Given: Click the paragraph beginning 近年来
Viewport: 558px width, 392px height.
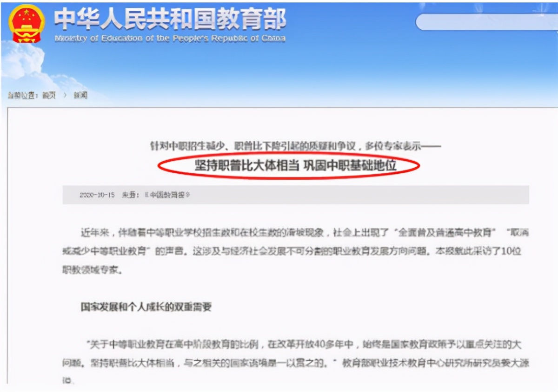Looking at the screenshot, I should [295, 251].
